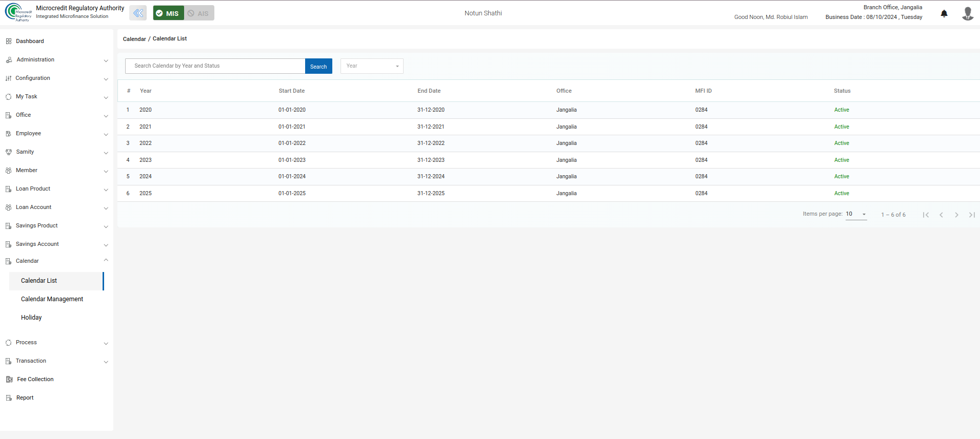980x439 pixels.
Task: Click end date 31-12-2023
Action: pyautogui.click(x=431, y=160)
